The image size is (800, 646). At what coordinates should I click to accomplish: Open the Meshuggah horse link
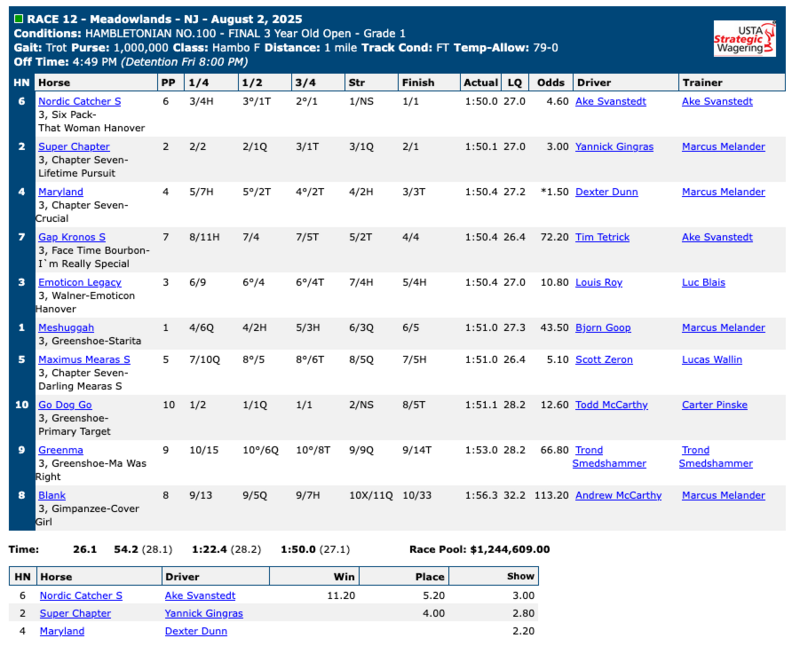pos(67,328)
